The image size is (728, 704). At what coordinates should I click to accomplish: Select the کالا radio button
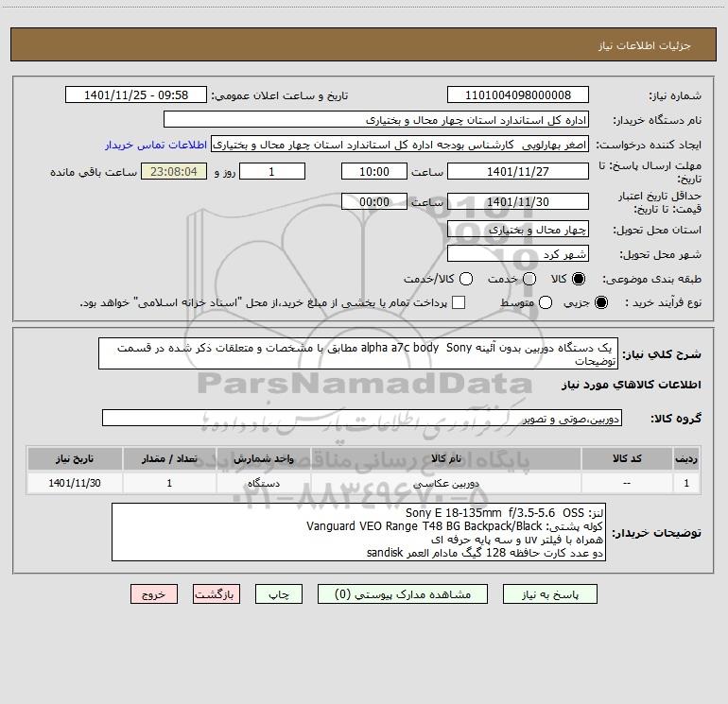[x=579, y=279]
